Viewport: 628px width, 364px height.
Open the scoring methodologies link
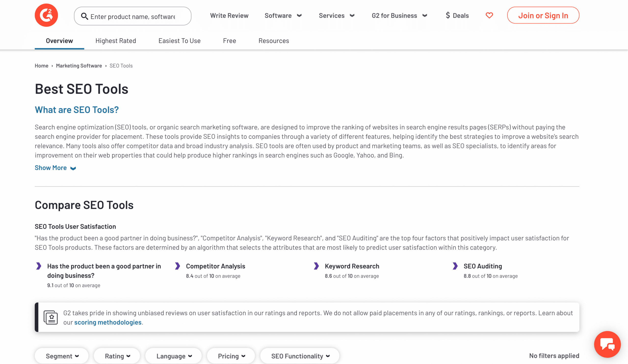(108, 322)
